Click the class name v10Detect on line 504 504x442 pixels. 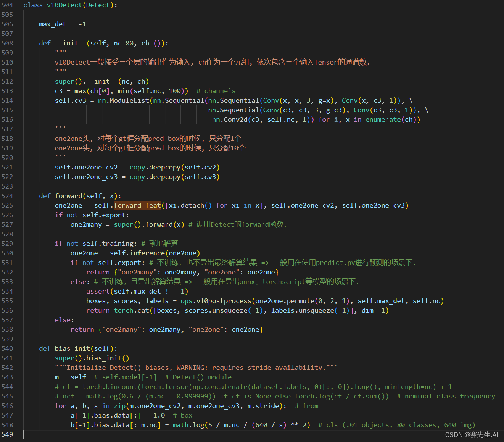(x=64, y=5)
